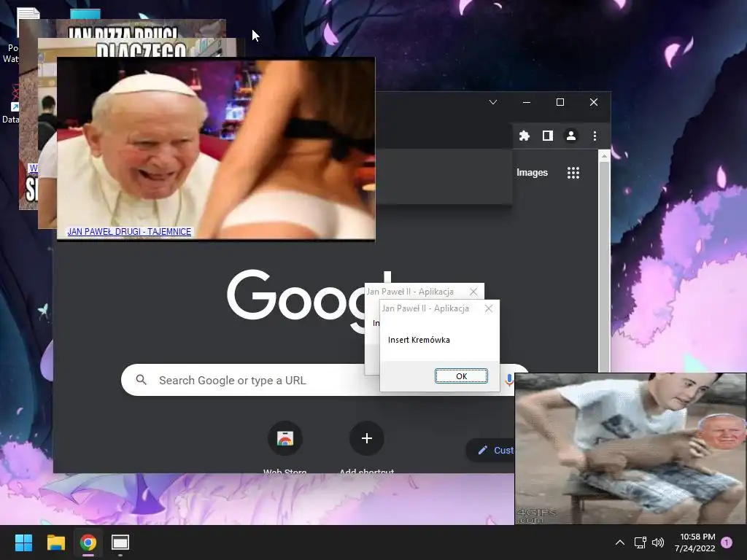
Task: Click the Customize Chrome pencil button
Action: tap(491, 450)
